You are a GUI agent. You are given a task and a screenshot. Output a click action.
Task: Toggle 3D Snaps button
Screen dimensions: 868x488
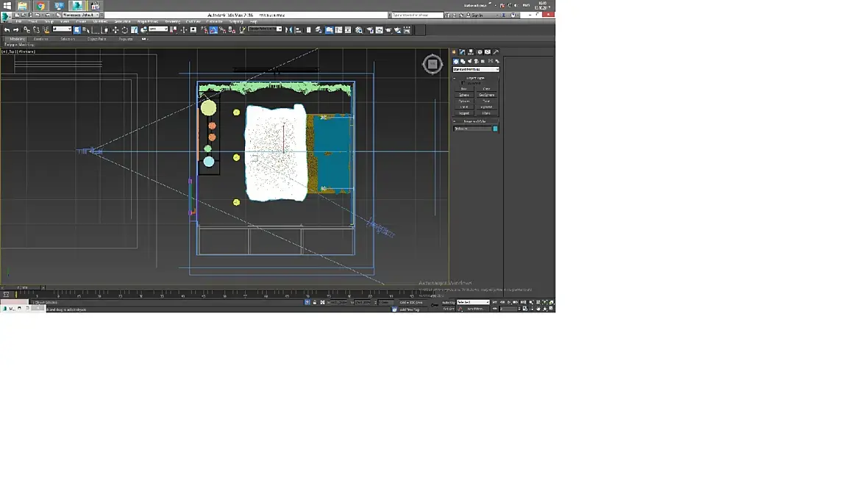point(204,30)
